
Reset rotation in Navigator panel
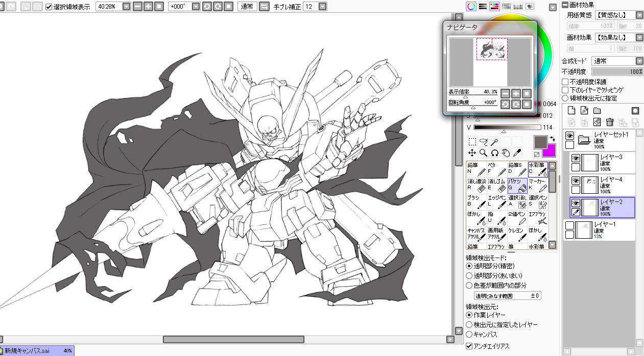point(527,104)
